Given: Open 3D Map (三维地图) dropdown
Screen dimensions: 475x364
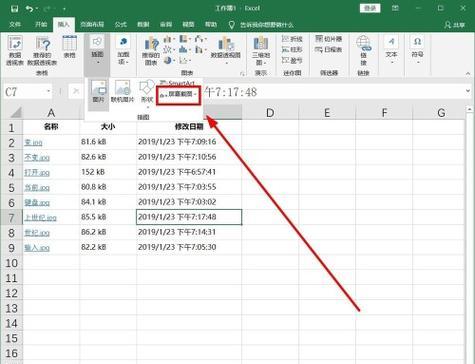Looking at the screenshot, I should [x=260, y=51].
